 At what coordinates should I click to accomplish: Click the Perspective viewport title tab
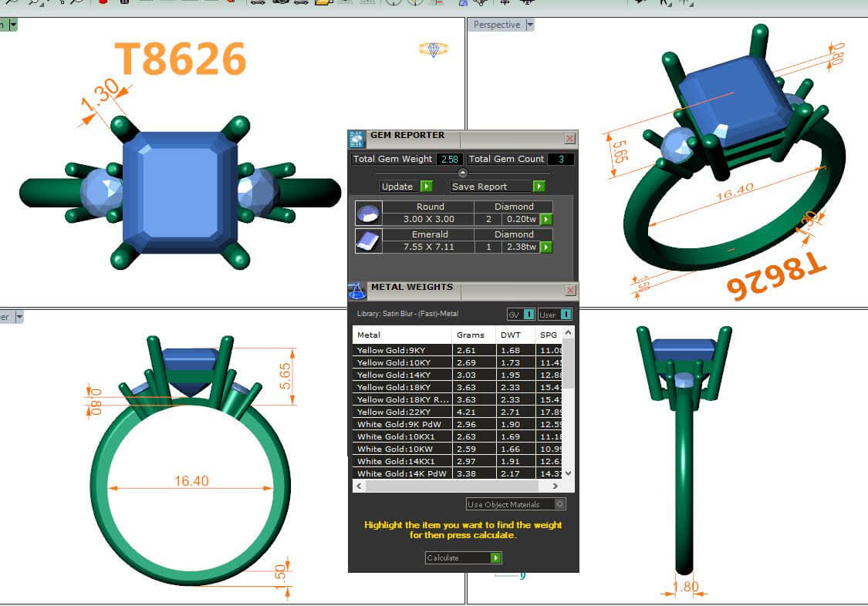point(496,25)
